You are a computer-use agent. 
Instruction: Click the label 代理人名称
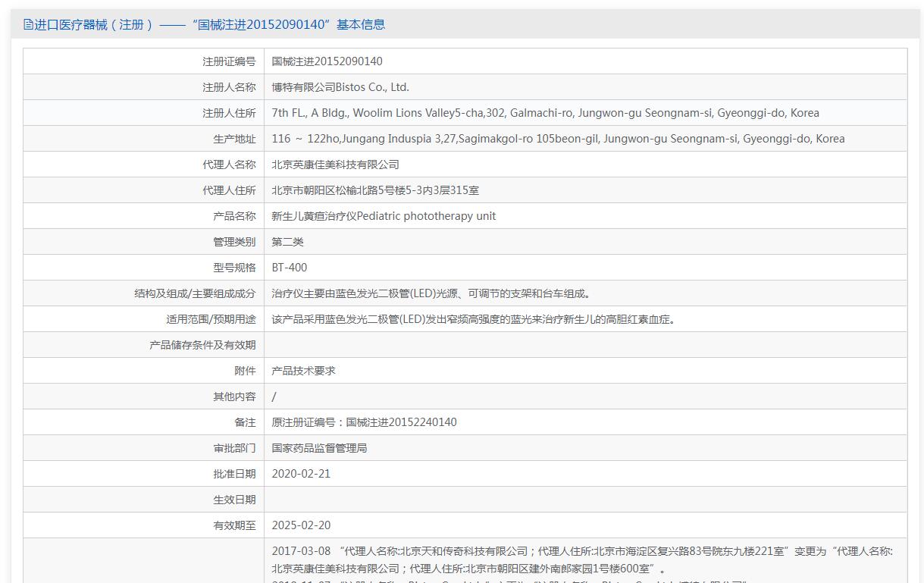[229, 165]
